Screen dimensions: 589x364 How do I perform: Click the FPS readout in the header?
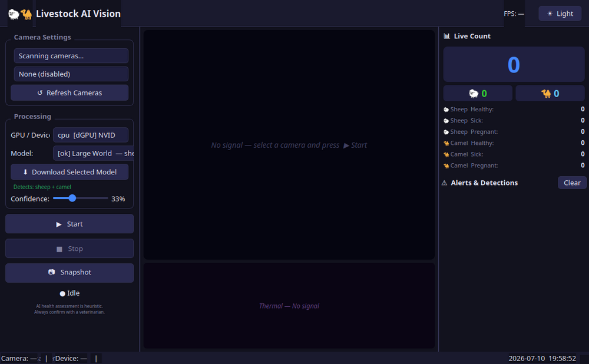point(514,14)
